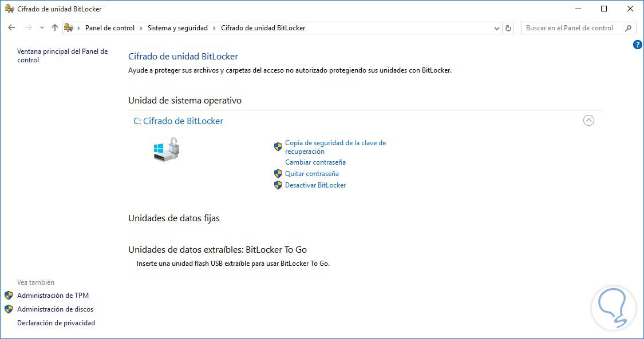
Task: Expand the chevron before 'Panel de control'
Action: [x=78, y=28]
